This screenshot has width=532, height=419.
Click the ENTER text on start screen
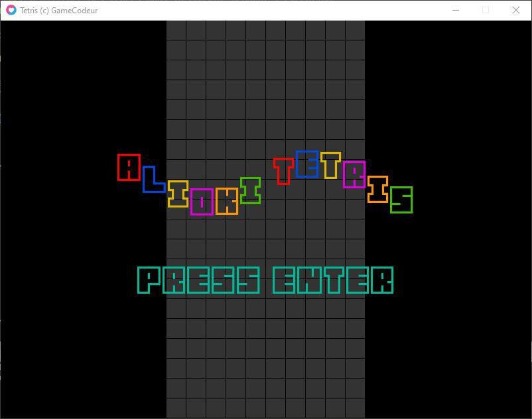(333, 280)
